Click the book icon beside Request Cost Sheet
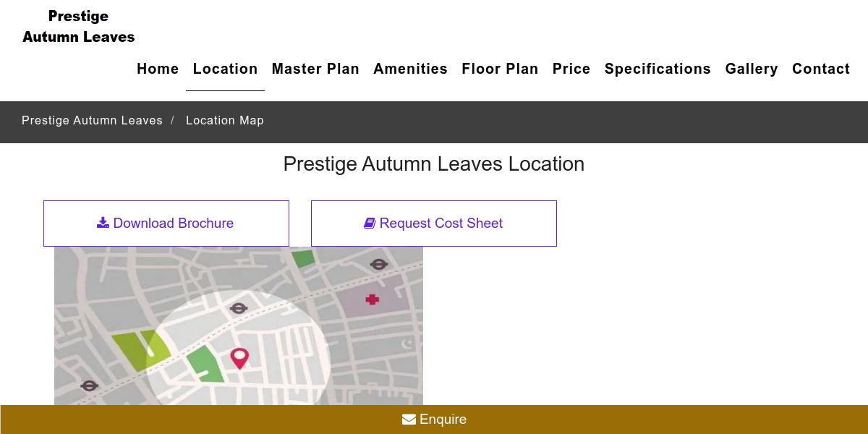 click(x=370, y=224)
